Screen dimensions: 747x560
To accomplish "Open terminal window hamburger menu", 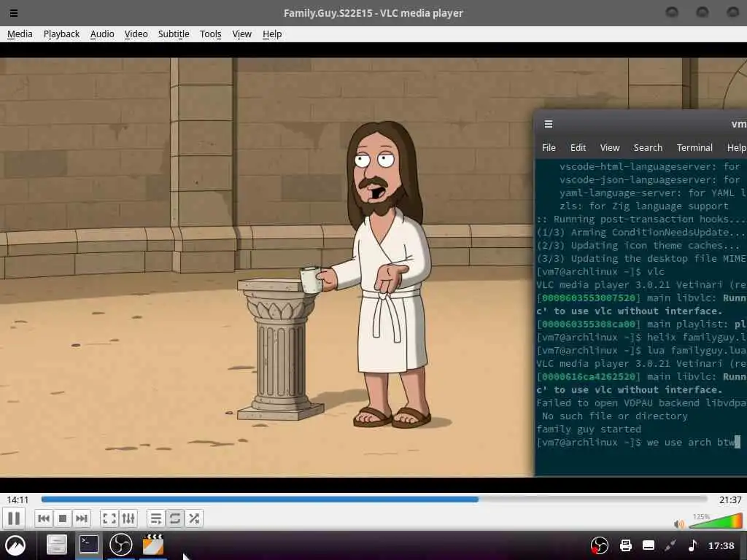I will pyautogui.click(x=549, y=124).
